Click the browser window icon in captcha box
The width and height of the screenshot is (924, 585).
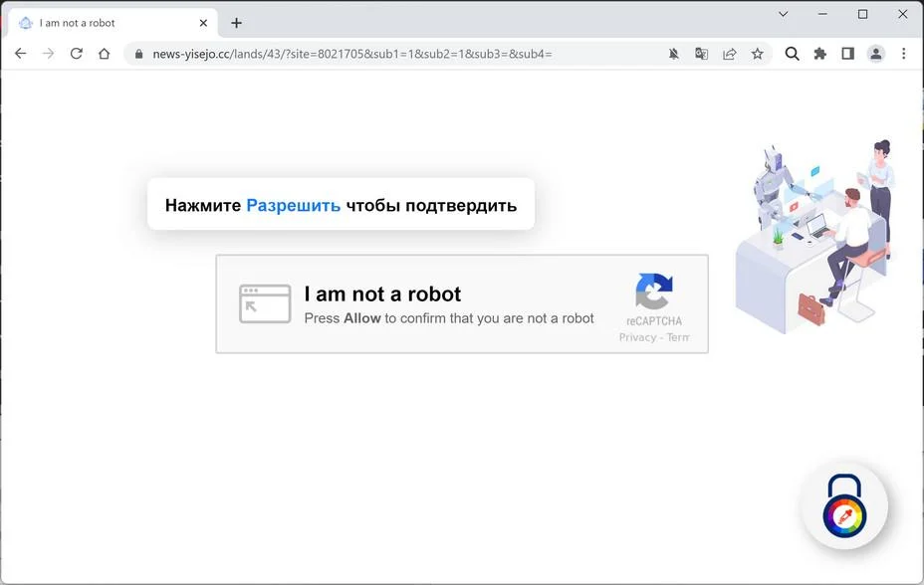click(x=265, y=303)
